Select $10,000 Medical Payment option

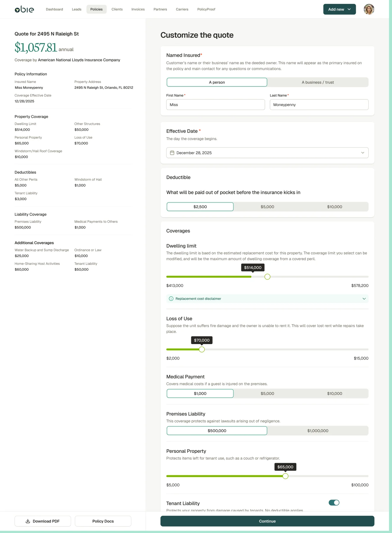(335, 394)
